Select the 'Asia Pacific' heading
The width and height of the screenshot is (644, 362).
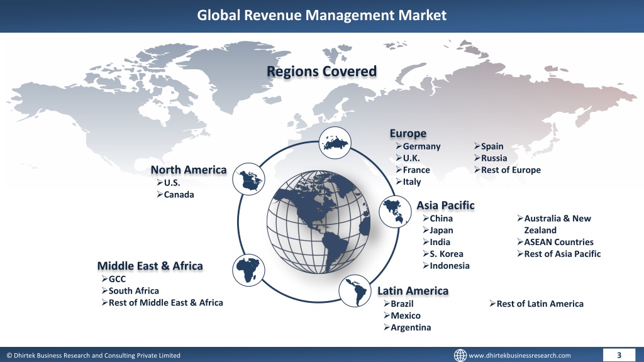446,206
